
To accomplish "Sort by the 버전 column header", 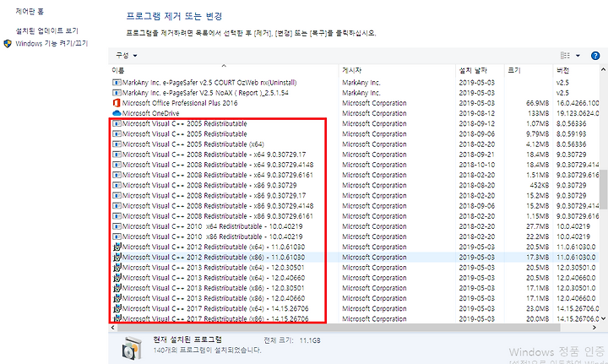I will [576, 70].
